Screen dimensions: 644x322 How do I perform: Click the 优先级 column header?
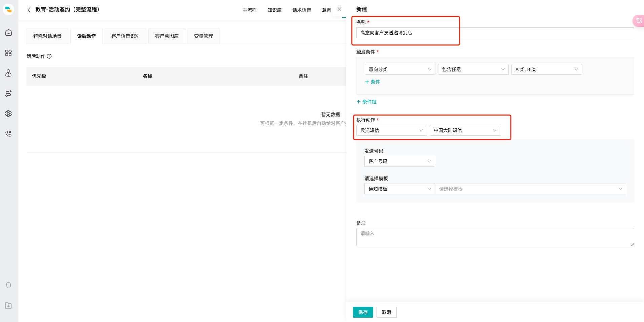(39, 76)
